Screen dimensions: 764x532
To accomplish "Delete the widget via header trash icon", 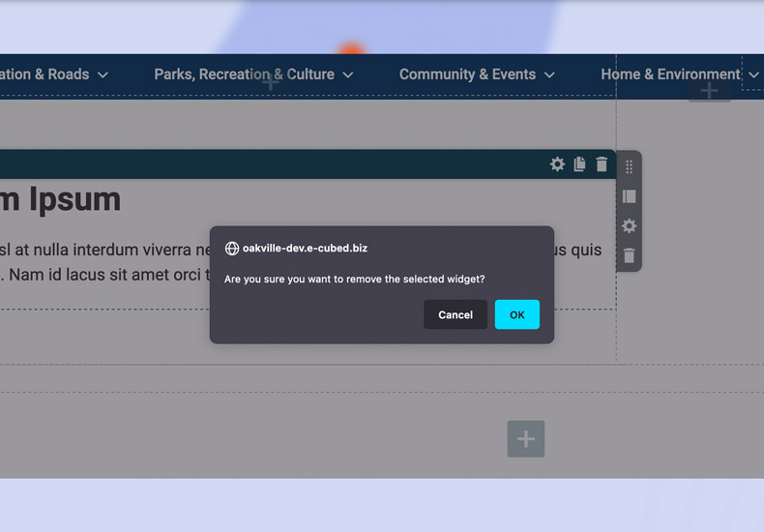I will pos(602,164).
